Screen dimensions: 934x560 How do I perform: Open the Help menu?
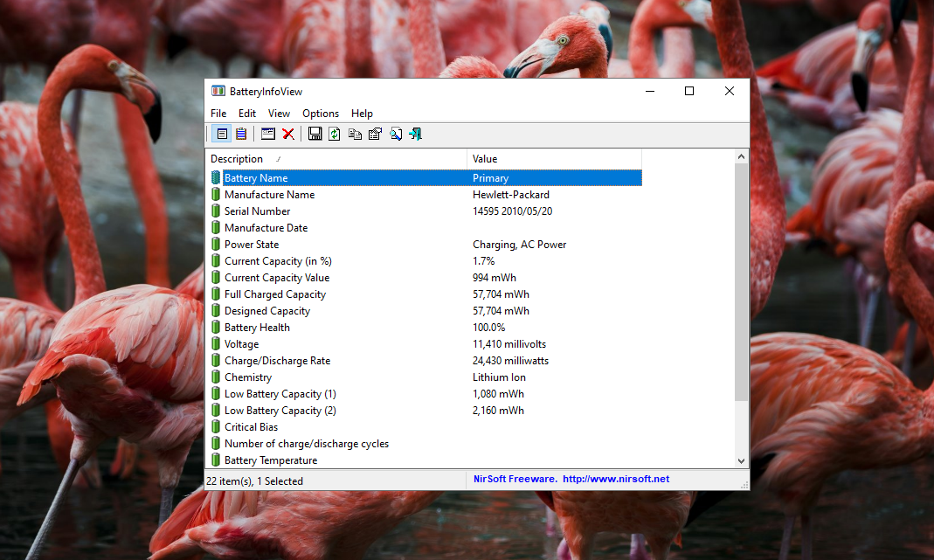click(362, 114)
